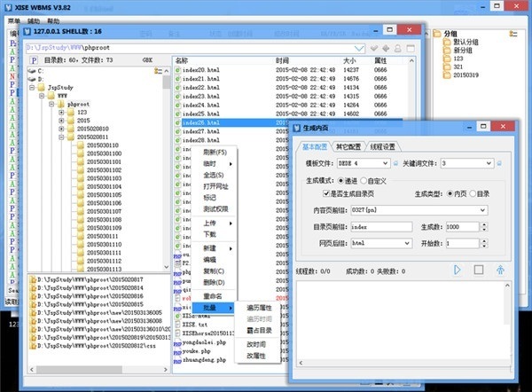532x392 pixels.
Task: Click folder tree vertical scrollbar thumb
Action: point(167,82)
